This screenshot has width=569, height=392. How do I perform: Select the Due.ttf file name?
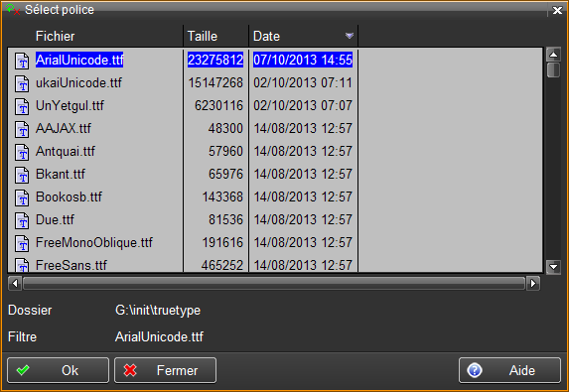tap(55, 219)
